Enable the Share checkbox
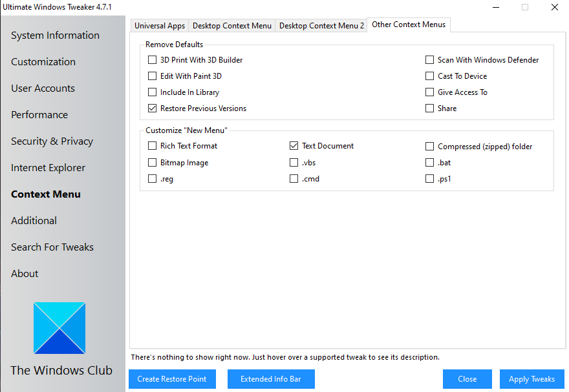Viewport: 569px width, 392px height. (x=429, y=108)
